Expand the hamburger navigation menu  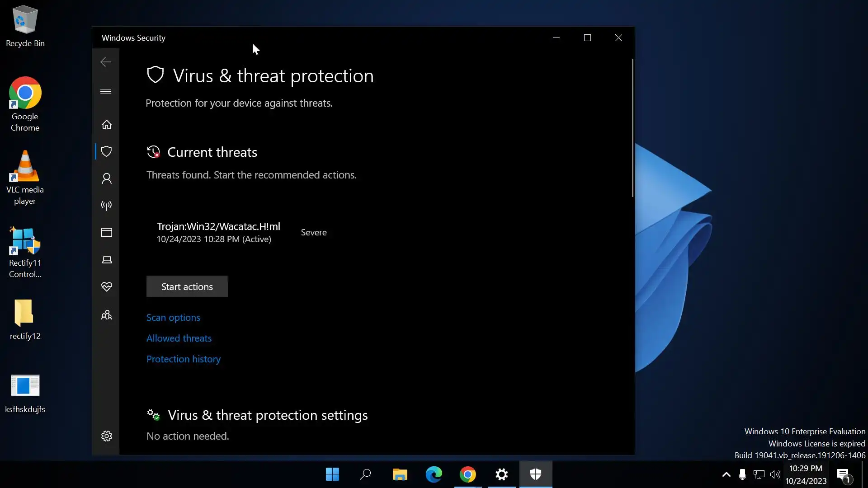click(106, 92)
